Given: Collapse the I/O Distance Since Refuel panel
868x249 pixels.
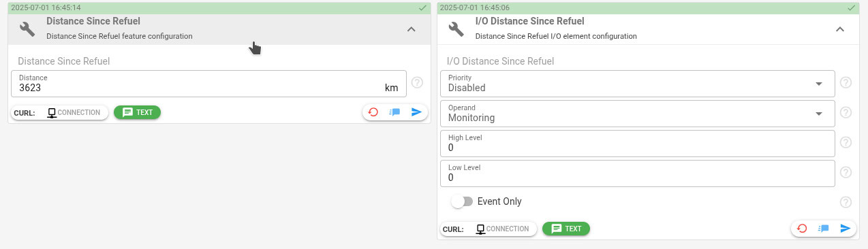Looking at the screenshot, I should (840, 29).
